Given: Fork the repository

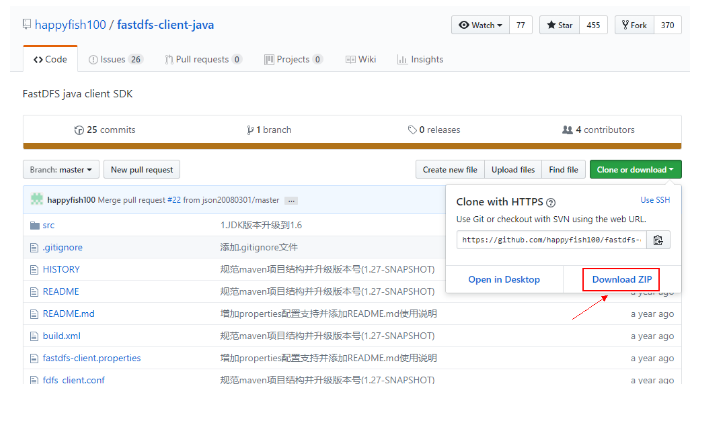Looking at the screenshot, I should coord(634,25).
